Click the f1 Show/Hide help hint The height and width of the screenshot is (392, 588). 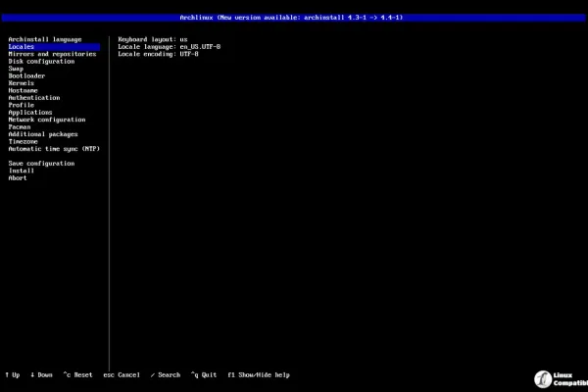point(259,374)
